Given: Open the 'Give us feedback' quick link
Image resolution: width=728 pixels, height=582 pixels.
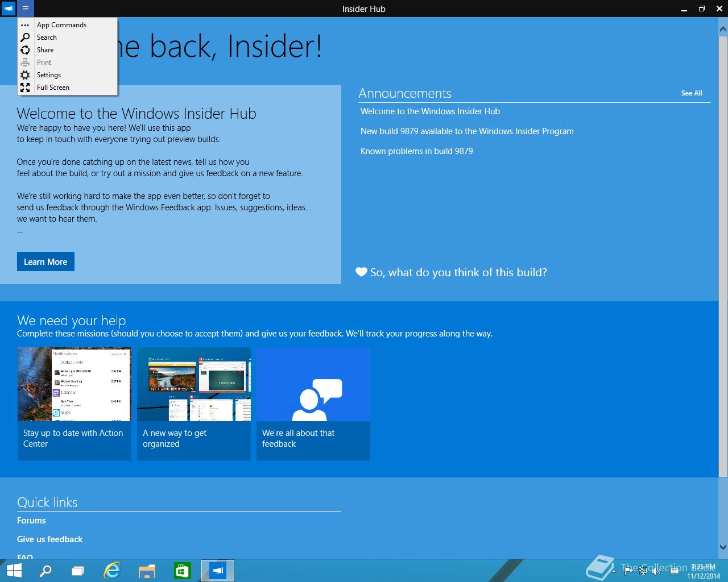Looking at the screenshot, I should [x=49, y=539].
